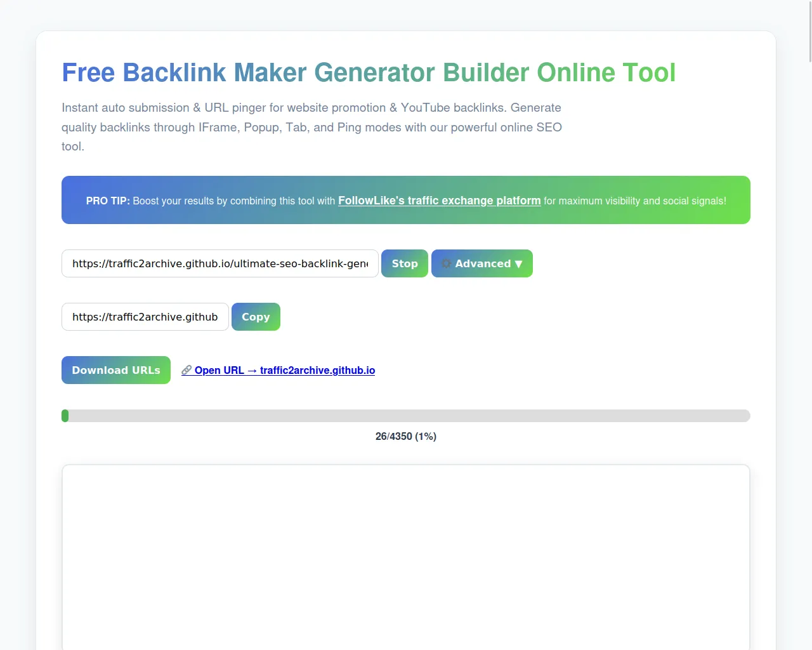Open FollowLike's traffic exchange platform link

pyautogui.click(x=439, y=201)
